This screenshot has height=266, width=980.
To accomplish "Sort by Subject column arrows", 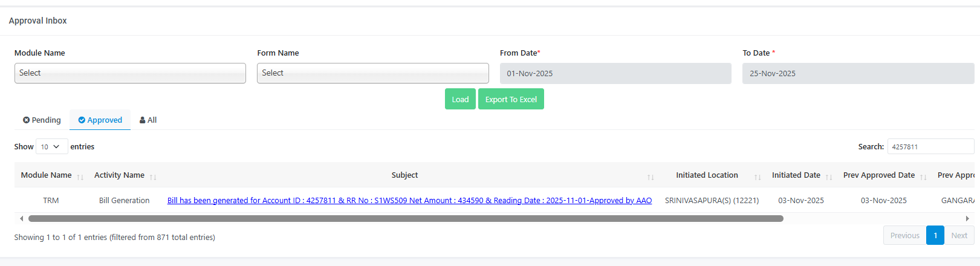I will click(651, 177).
